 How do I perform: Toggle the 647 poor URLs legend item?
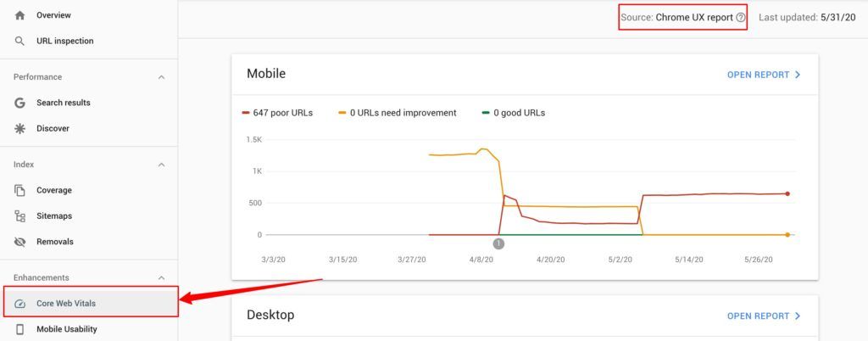click(277, 113)
